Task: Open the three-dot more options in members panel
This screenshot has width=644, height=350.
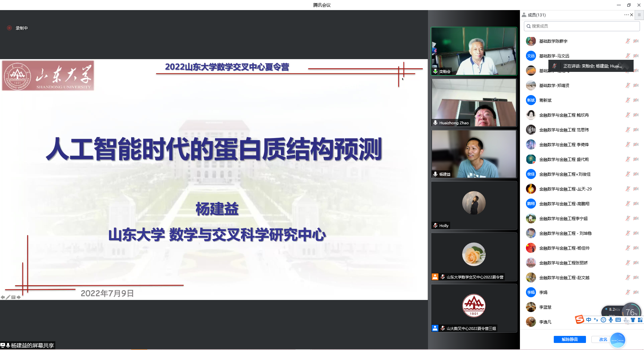Action: click(626, 15)
